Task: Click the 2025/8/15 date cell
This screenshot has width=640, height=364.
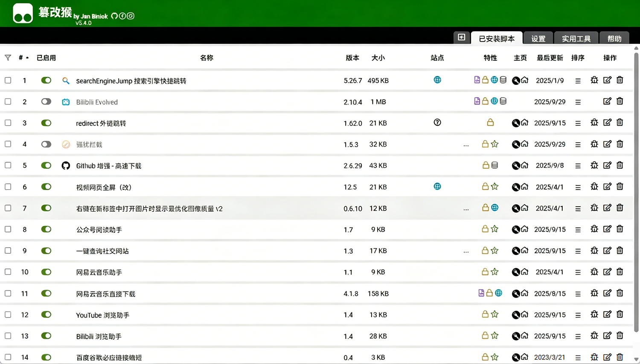Action: tap(550, 293)
